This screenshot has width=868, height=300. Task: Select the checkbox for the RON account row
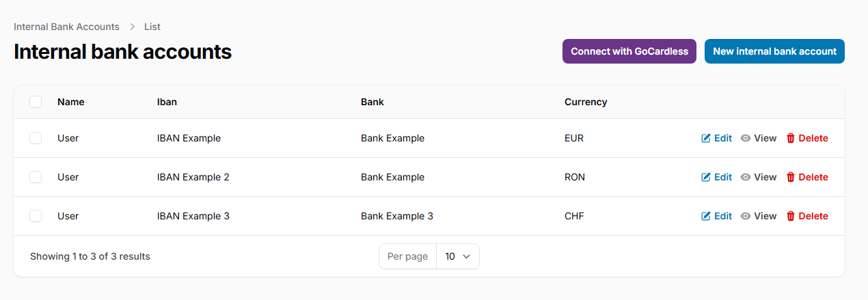click(36, 177)
